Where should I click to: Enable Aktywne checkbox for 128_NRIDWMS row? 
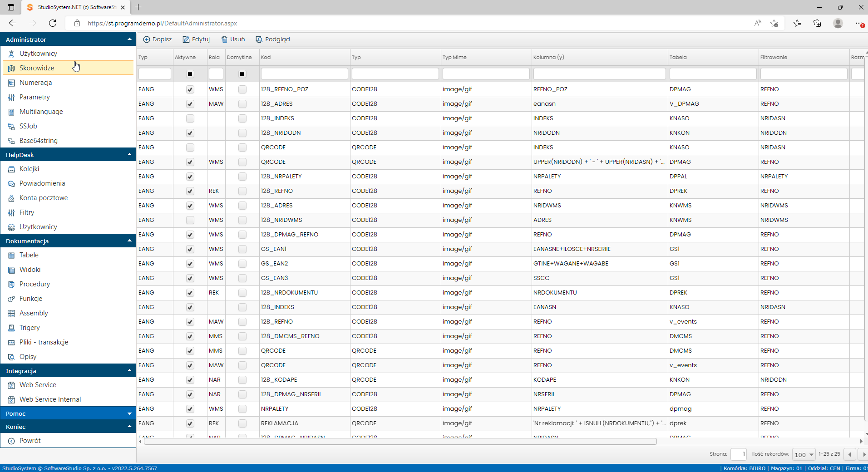coord(190,220)
